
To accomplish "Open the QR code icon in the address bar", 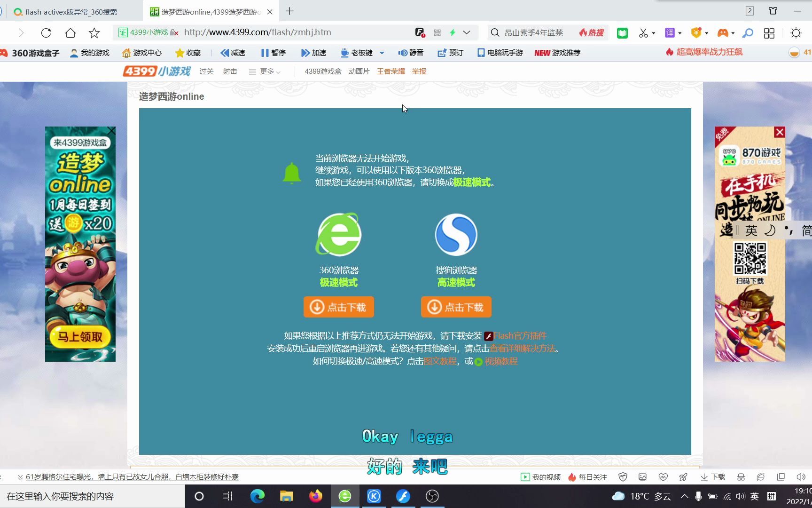I will (437, 32).
